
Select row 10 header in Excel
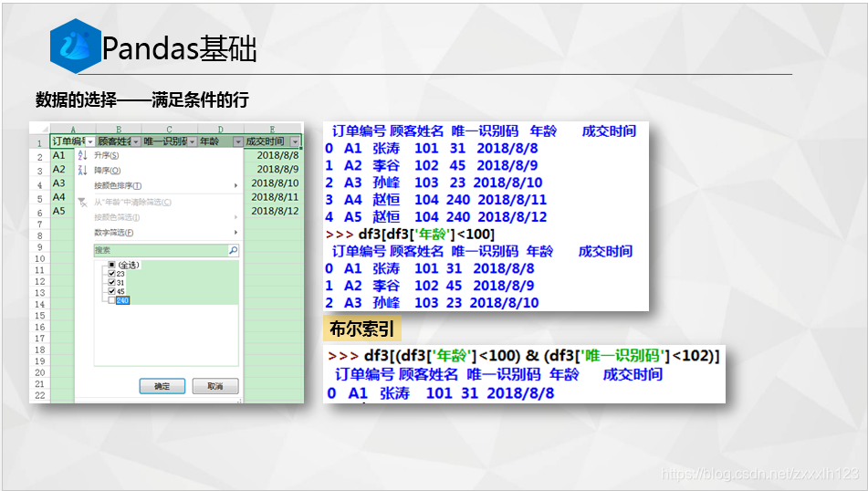(40, 258)
